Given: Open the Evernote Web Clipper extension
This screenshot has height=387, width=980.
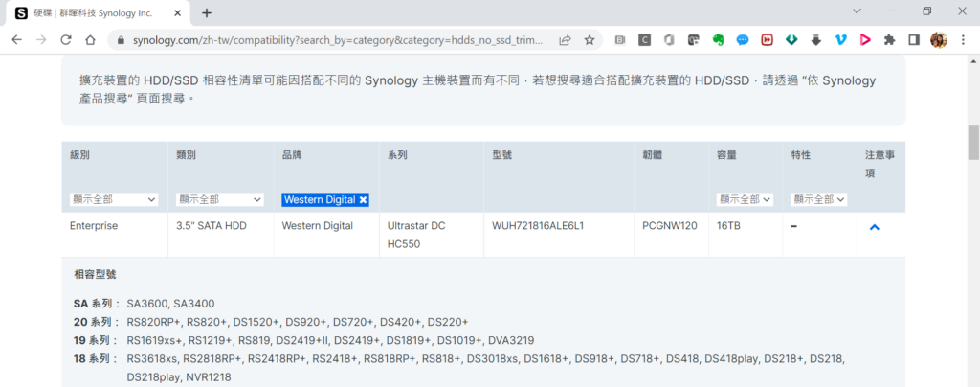Looking at the screenshot, I should click(x=718, y=40).
